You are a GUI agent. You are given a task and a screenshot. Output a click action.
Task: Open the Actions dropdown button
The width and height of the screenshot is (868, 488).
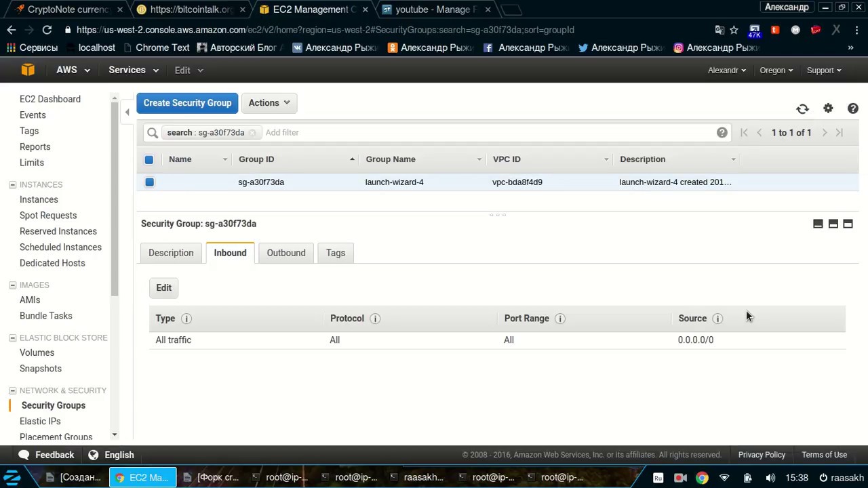tap(269, 103)
